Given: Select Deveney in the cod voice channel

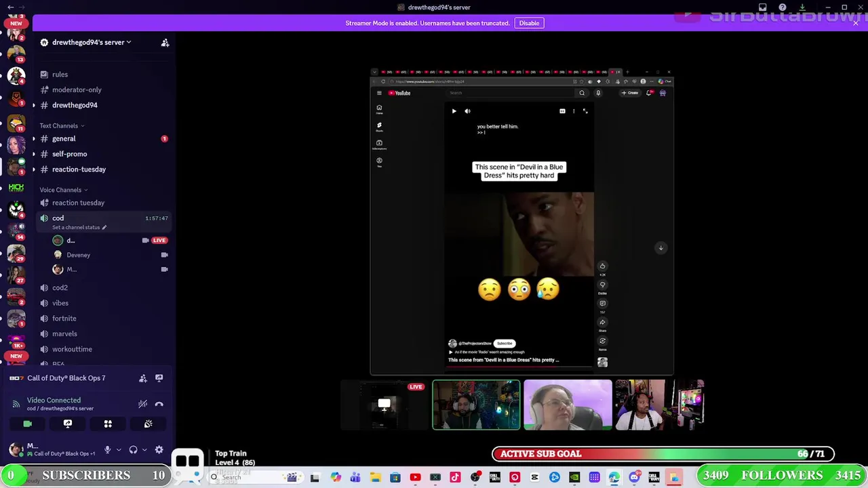Looking at the screenshot, I should 110,255.
